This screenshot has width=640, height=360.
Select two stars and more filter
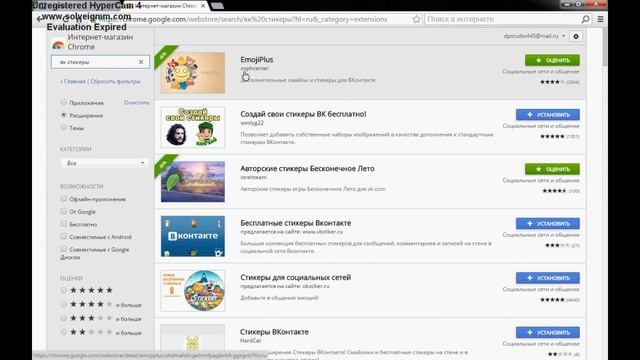pyautogui.click(x=64, y=332)
